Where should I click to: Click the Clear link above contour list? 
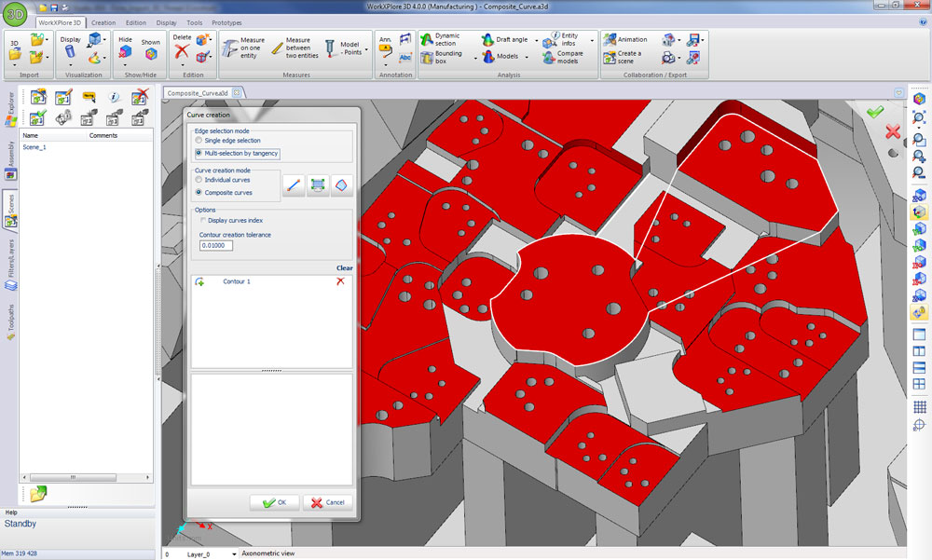pyautogui.click(x=344, y=267)
